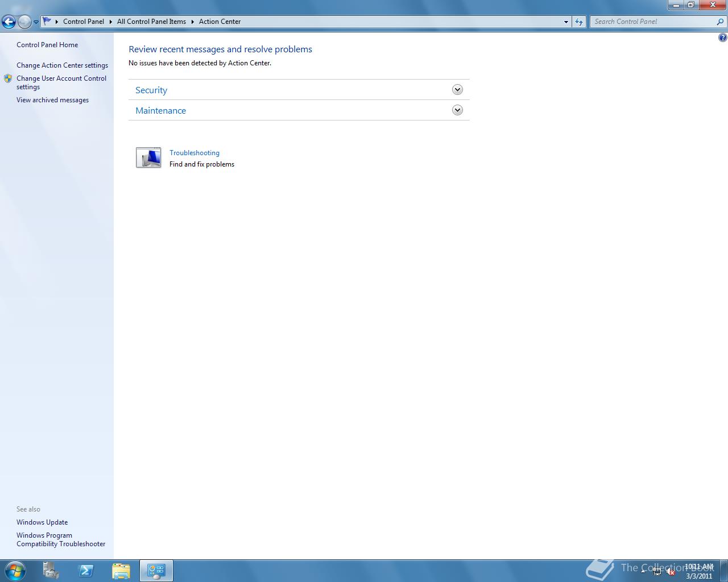The image size is (728, 582).
Task: Click the Troubleshooting monitor icon
Action: [x=148, y=157]
